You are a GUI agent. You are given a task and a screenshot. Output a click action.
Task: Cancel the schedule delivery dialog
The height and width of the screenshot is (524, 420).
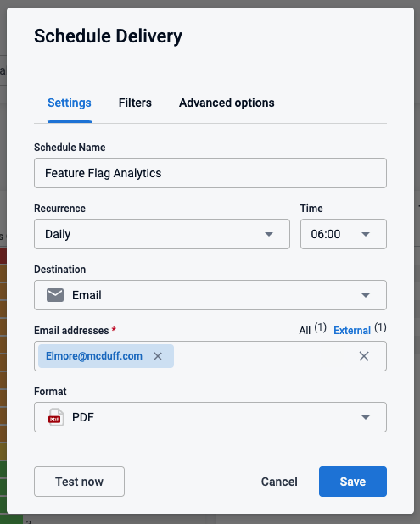tap(279, 482)
